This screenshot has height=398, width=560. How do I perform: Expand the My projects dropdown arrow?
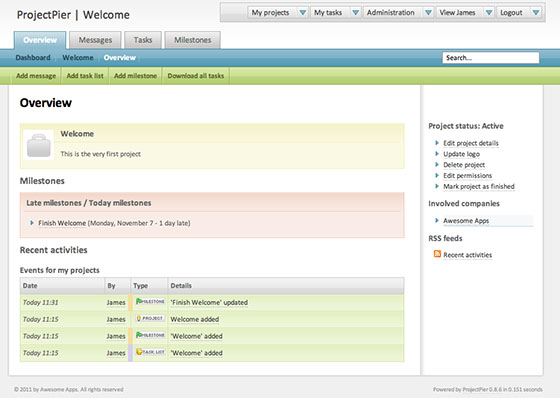[302, 13]
